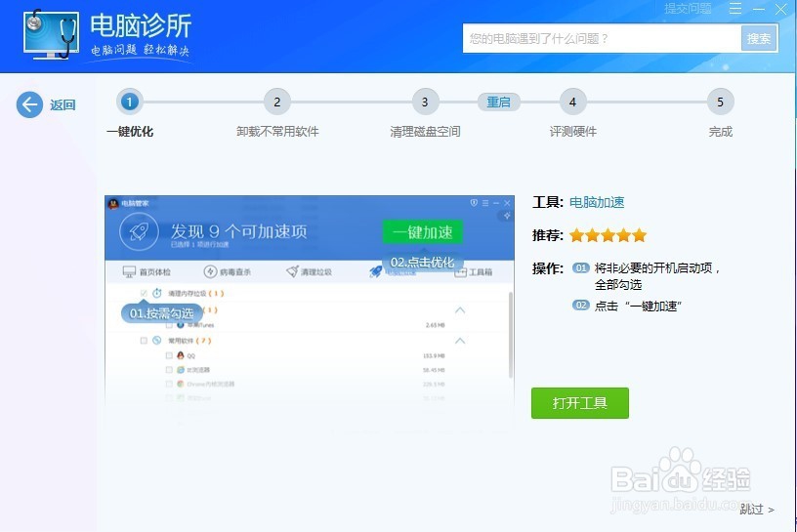The height and width of the screenshot is (532, 797).
Task: Click the 一键优化 step label
Action: (130, 132)
